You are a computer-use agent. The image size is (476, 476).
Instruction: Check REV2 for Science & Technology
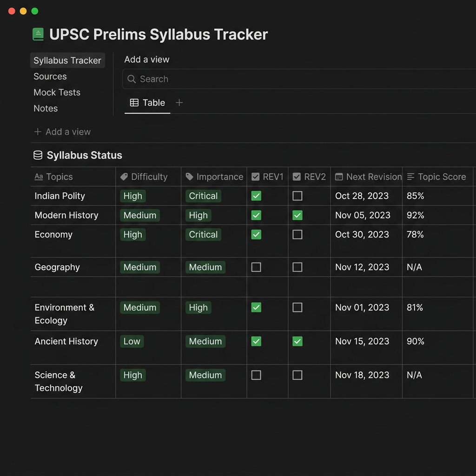click(297, 375)
